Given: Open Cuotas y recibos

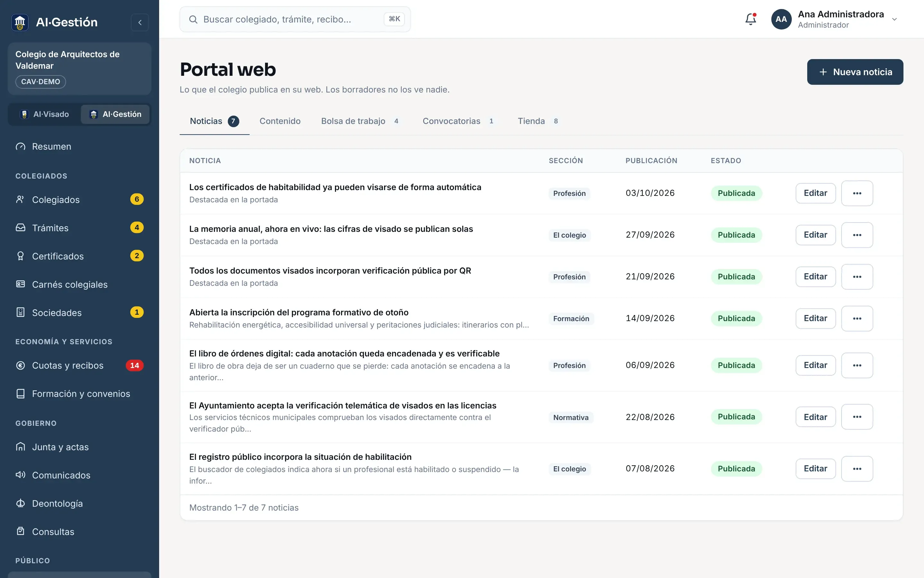Looking at the screenshot, I should click(x=80, y=365).
